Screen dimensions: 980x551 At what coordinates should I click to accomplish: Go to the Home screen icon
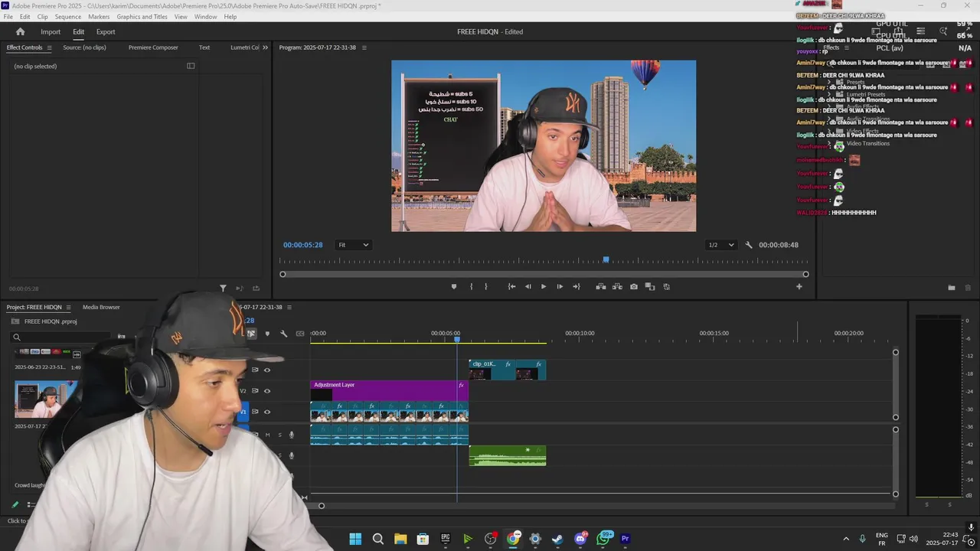tap(20, 31)
